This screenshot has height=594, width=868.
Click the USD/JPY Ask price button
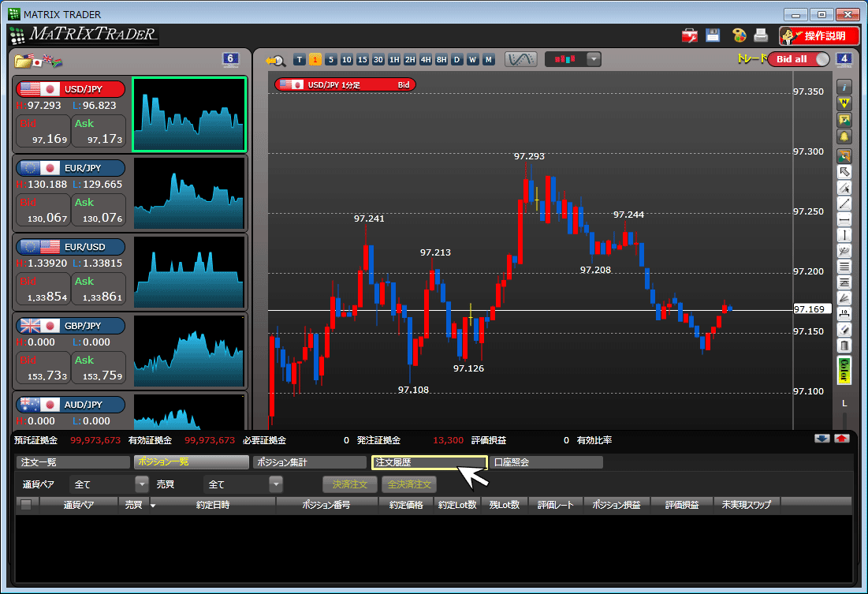click(99, 131)
